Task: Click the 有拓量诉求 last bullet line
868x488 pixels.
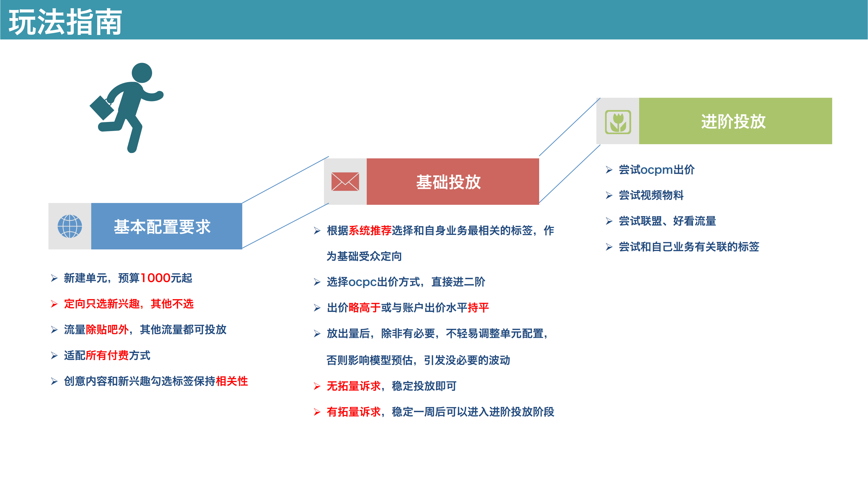Action: 440,412
